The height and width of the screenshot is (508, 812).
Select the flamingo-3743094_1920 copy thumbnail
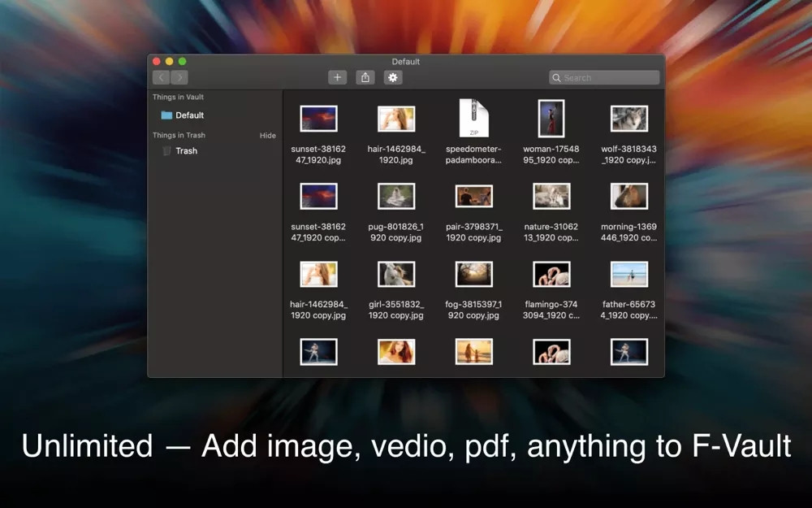tap(551, 274)
